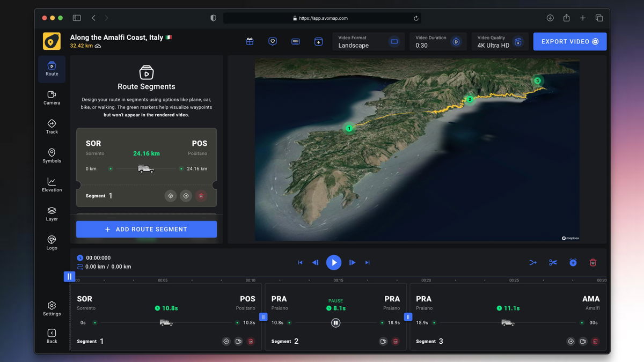The width and height of the screenshot is (644, 362).
Task: Click the blue pause handle left of the timeline ruler
Action: [x=69, y=276]
